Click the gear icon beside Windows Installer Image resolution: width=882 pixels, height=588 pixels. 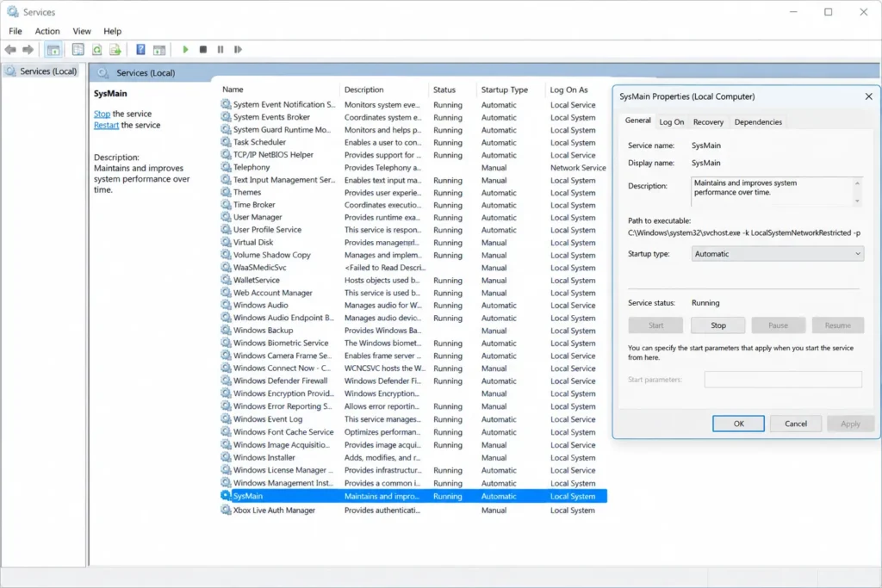226,458
